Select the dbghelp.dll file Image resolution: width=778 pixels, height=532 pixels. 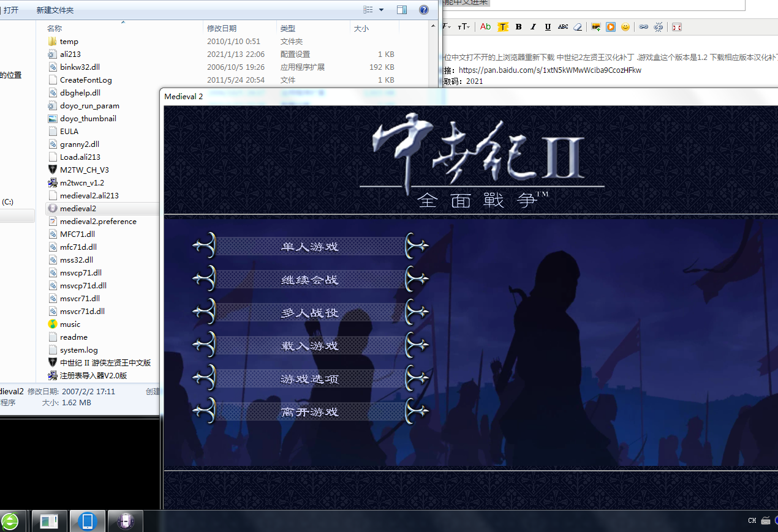[74, 92]
